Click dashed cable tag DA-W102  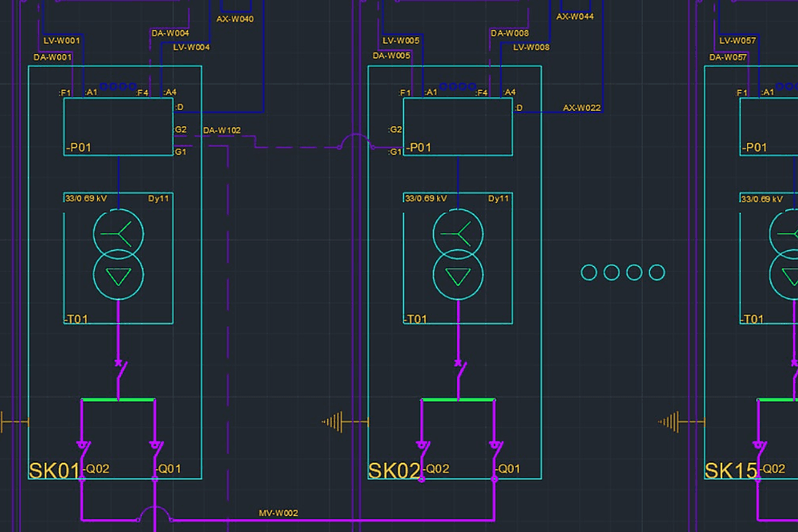222,131
